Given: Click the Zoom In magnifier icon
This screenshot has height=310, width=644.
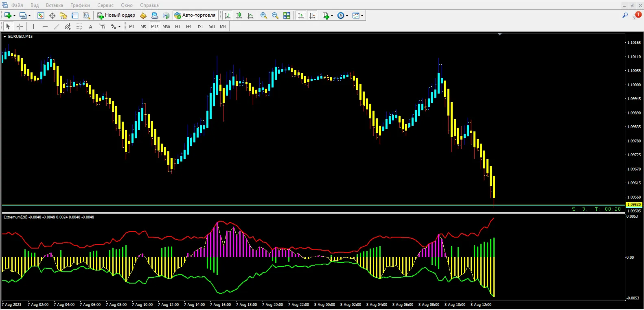Looking at the screenshot, I should click(264, 15).
